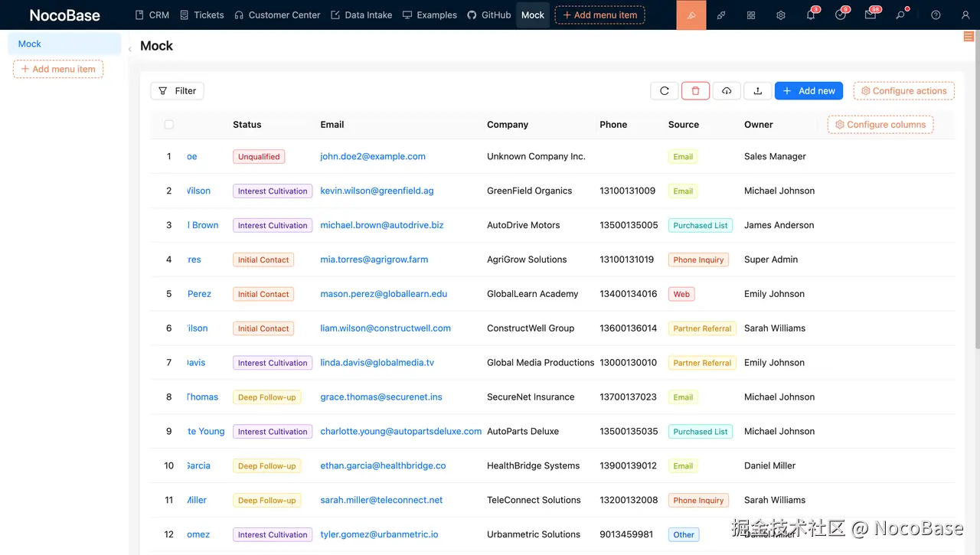Click Phone Inquiry tag in row 4
The height and width of the screenshot is (555, 980).
pos(698,260)
